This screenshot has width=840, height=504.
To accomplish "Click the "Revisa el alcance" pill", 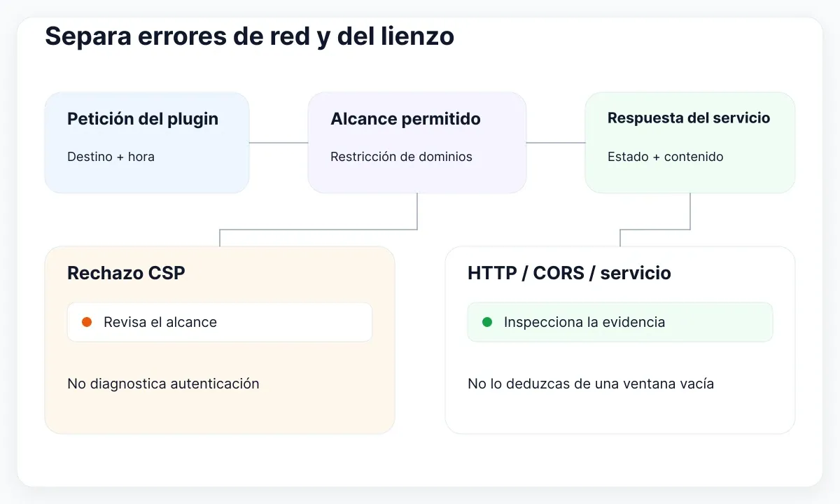I will pyautogui.click(x=220, y=322).
